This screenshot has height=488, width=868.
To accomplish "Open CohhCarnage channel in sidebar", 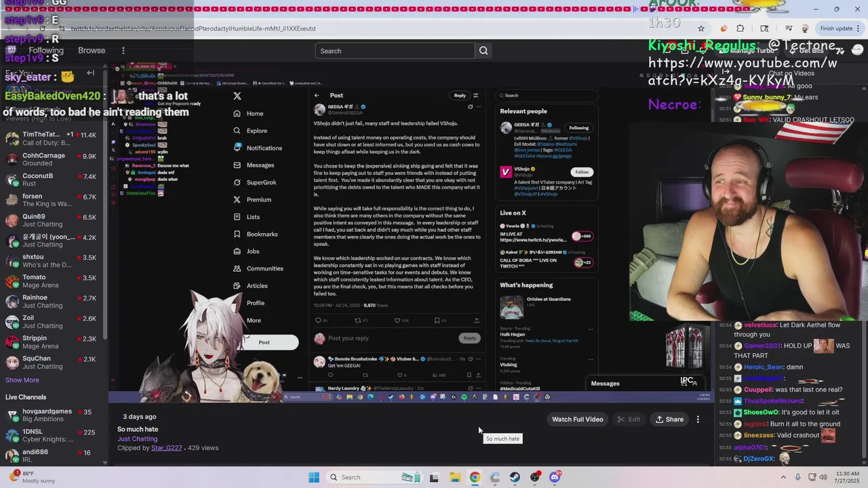I will pos(52,159).
